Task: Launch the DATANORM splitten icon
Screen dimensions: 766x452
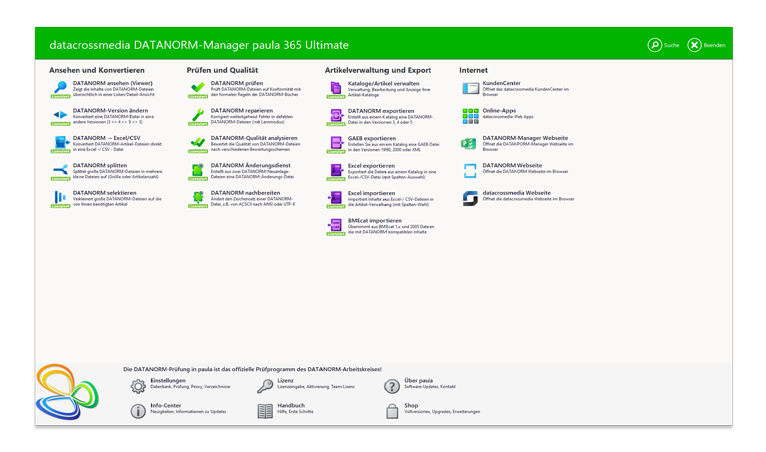Action: [61, 170]
